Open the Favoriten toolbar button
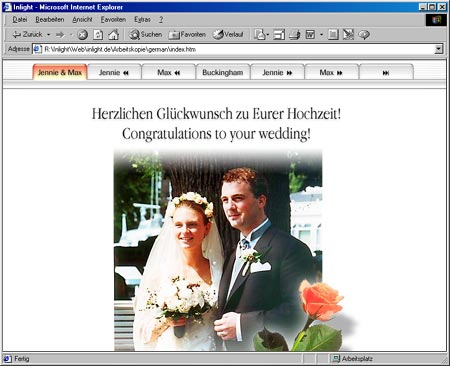The height and width of the screenshot is (366, 450). coord(187,34)
